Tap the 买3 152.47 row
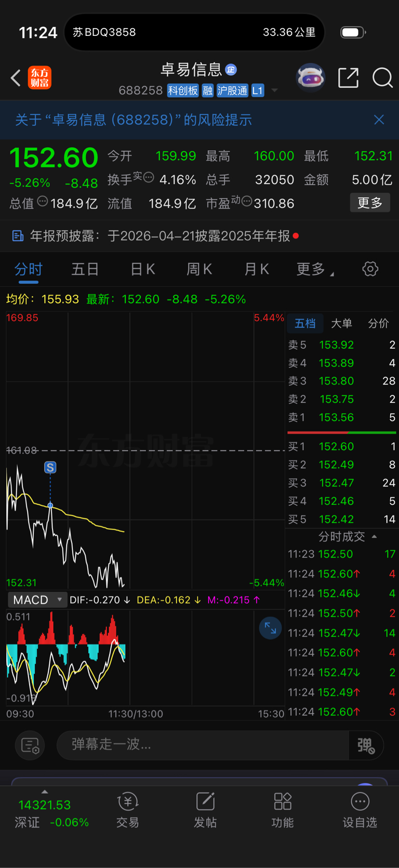The height and width of the screenshot is (868, 399). click(342, 483)
